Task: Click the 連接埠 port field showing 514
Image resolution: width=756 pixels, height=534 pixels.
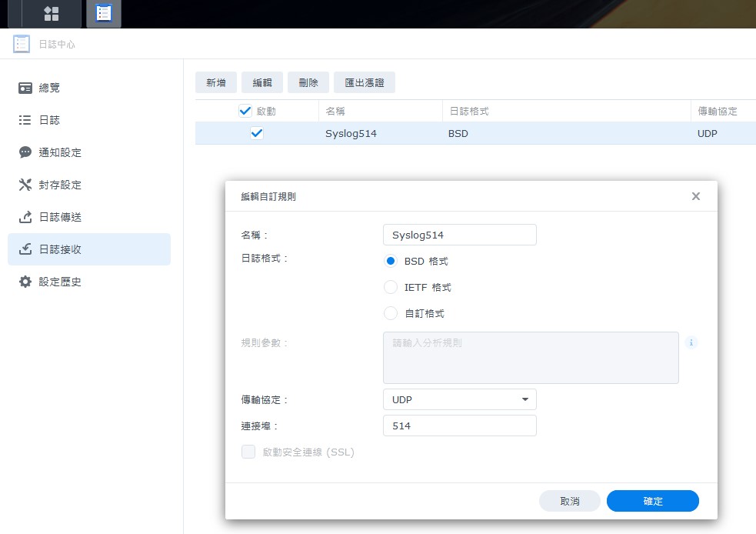Action: tap(459, 426)
